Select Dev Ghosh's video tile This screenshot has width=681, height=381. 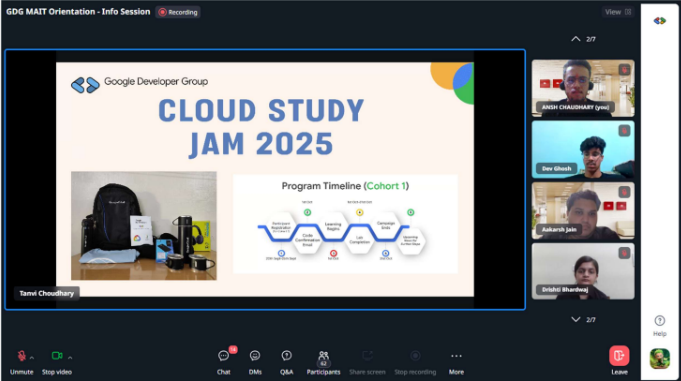583,149
